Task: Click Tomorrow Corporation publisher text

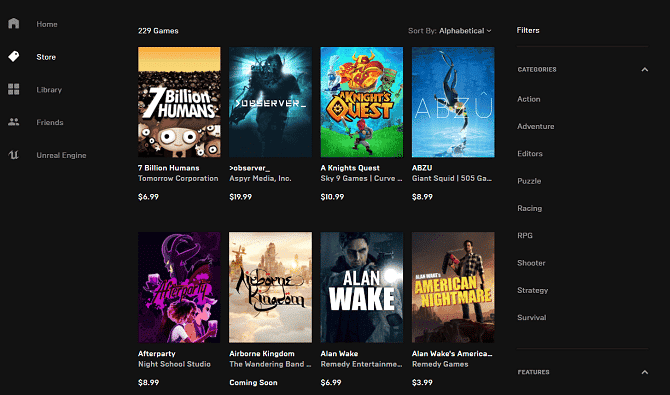Action: [x=178, y=178]
